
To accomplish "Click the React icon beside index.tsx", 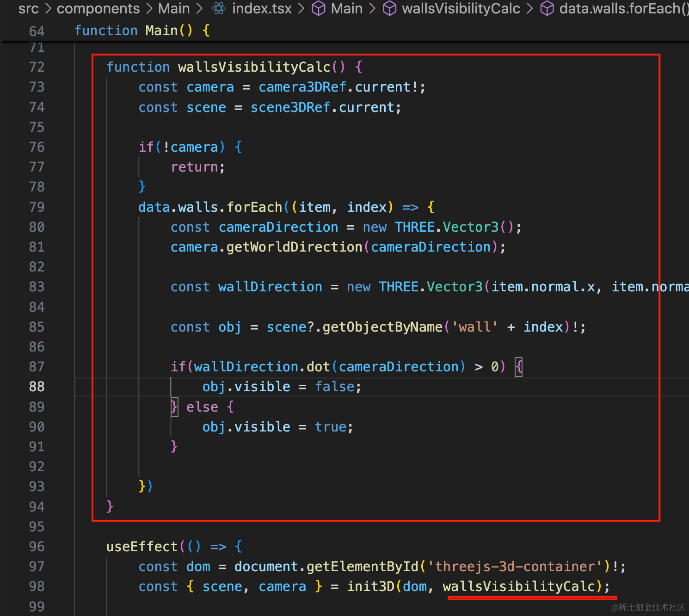I will tap(219, 8).
